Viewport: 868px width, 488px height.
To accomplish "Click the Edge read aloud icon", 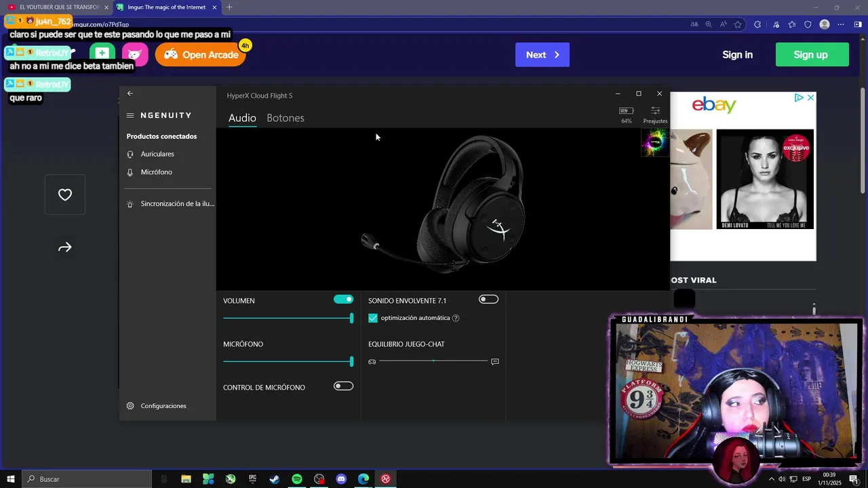I will coord(724,24).
